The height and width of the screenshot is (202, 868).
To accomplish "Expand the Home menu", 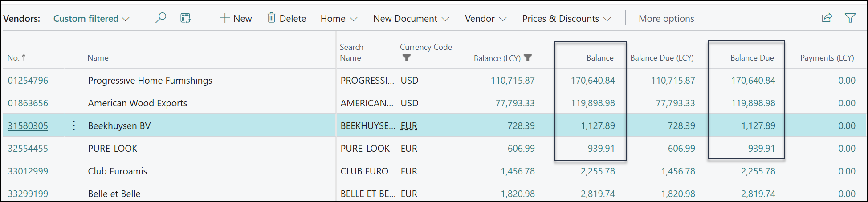I will click(x=338, y=19).
